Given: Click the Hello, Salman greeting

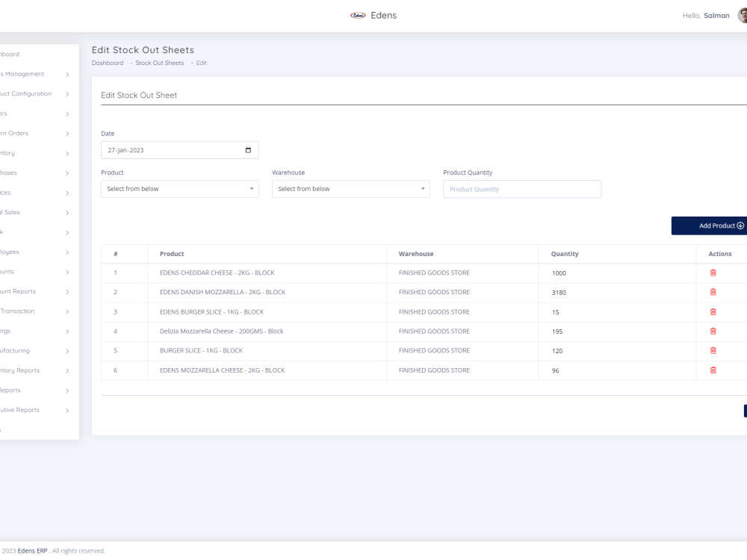Looking at the screenshot, I should click(x=706, y=16).
